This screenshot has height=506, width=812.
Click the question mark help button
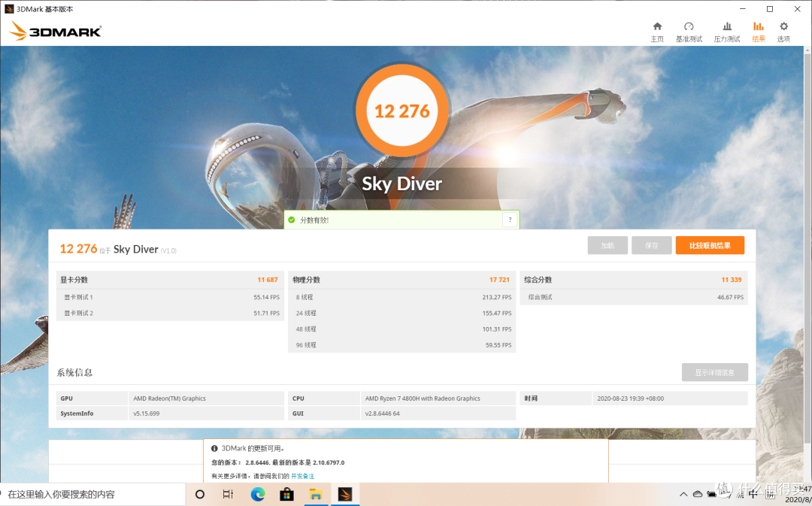click(510, 220)
